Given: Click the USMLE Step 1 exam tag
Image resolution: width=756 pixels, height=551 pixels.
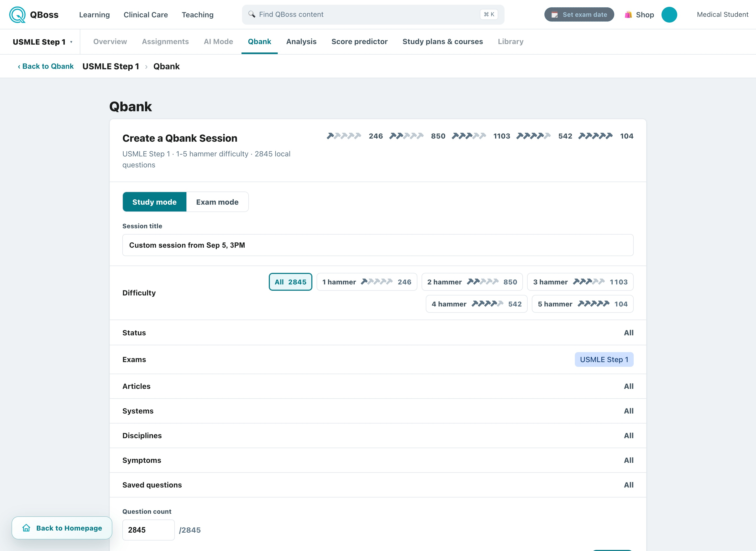Looking at the screenshot, I should pos(604,359).
